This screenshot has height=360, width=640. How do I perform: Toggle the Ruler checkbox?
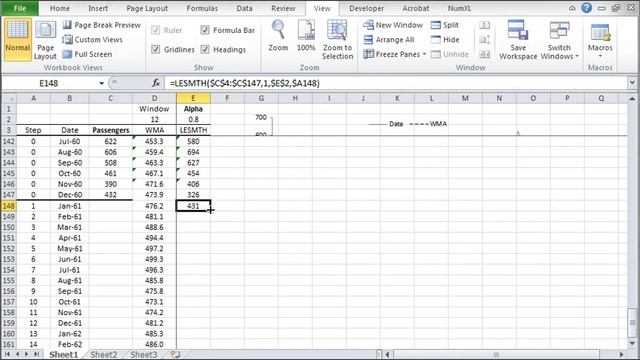pos(156,30)
